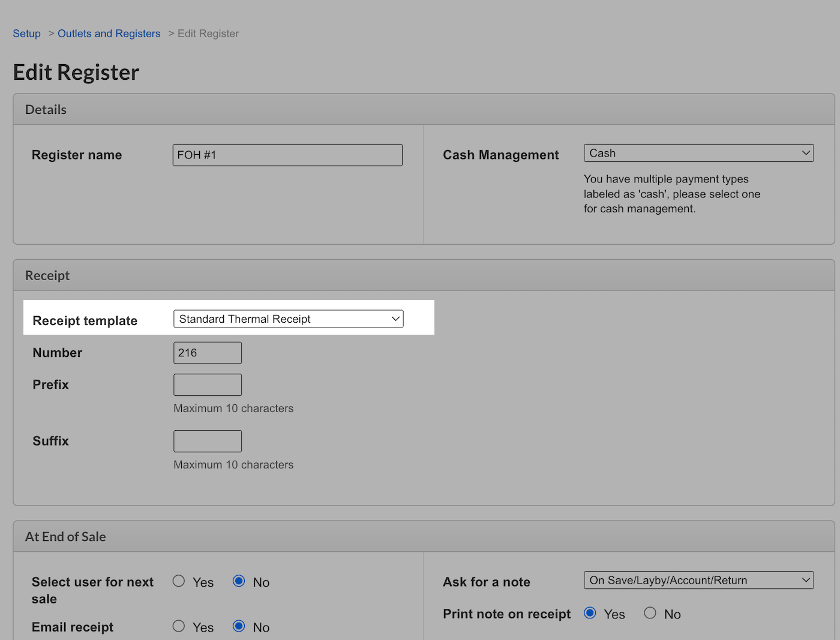Open the Ask for a note dropdown

pos(698,580)
